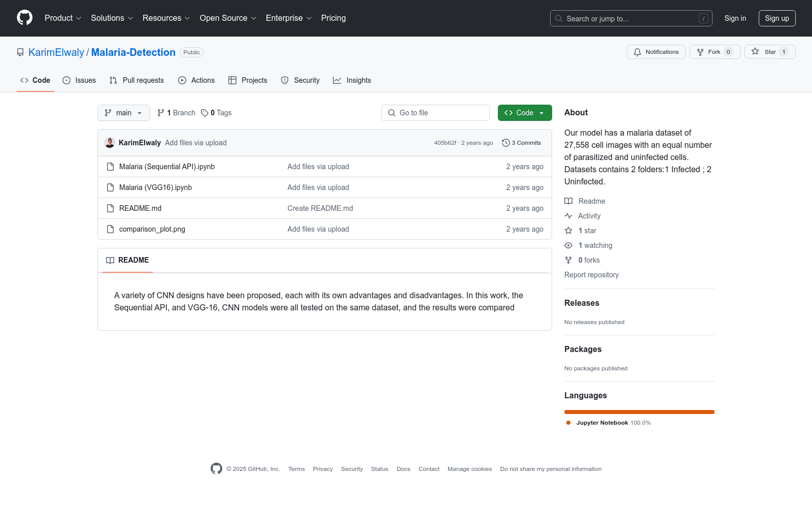This screenshot has height=508, width=812.
Task: View the 1 watching link
Action: tap(588, 245)
